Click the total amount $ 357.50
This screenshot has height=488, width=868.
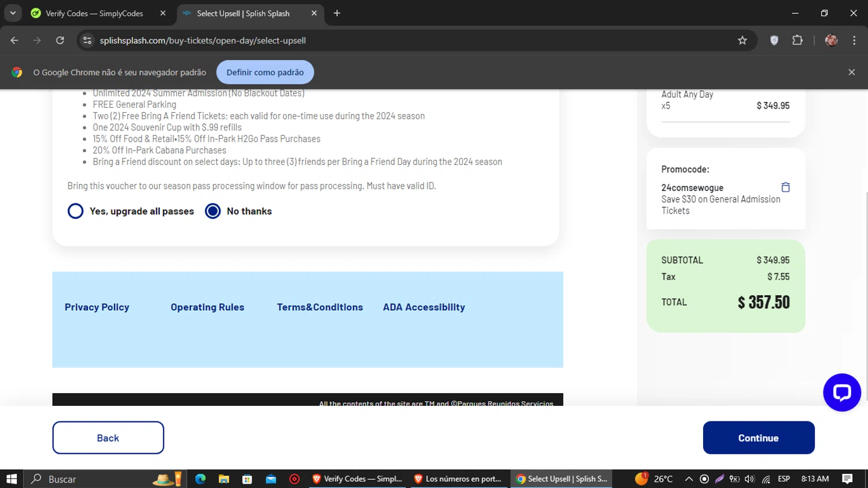point(763,302)
